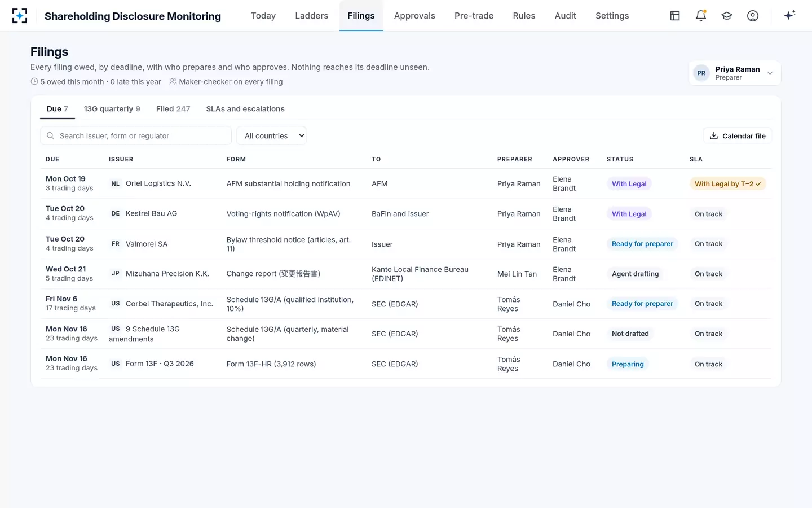The width and height of the screenshot is (812, 508).
Task: Launch the AI sparkle assistant
Action: click(789, 15)
